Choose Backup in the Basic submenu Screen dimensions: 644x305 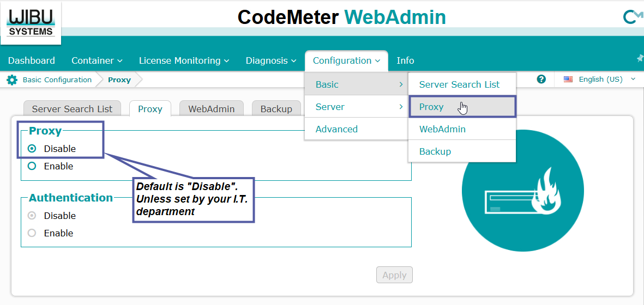tap(462, 151)
